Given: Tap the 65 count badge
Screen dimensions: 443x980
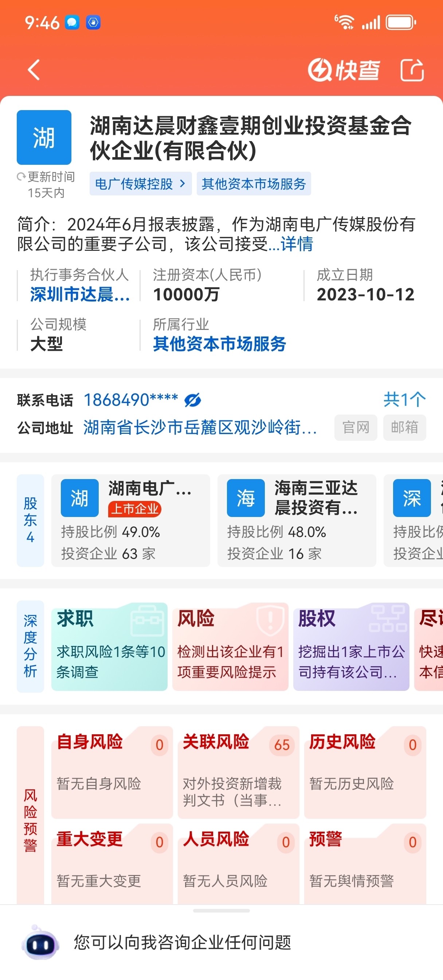Looking at the screenshot, I should [x=282, y=745].
